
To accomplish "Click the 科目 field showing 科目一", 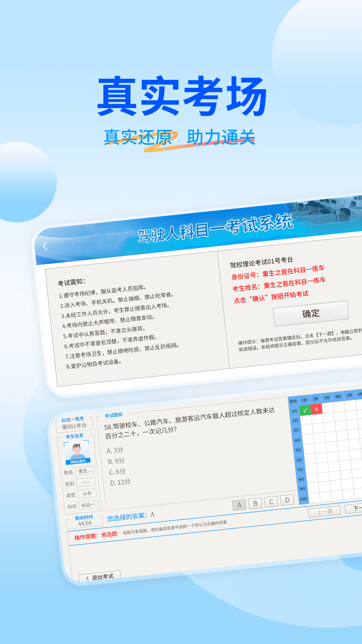I will pos(88,505).
